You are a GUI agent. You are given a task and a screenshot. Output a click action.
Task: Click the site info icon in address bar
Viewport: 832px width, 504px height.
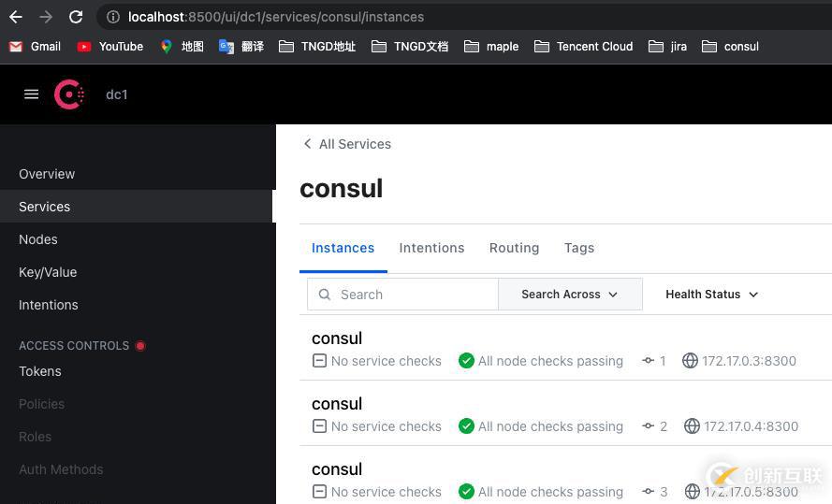click(x=112, y=17)
